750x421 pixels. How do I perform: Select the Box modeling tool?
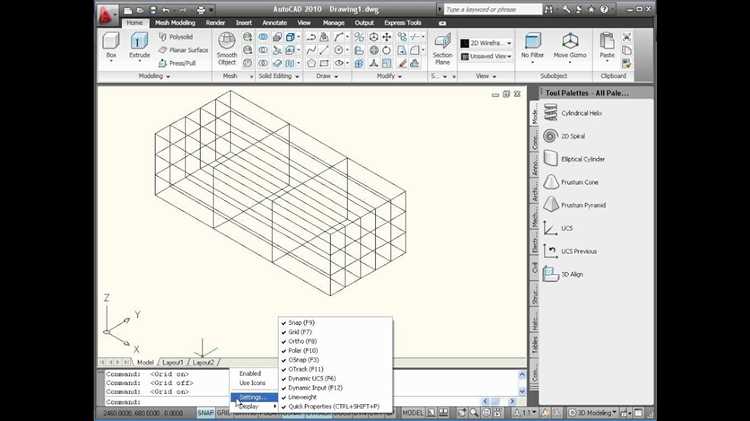coord(111,46)
